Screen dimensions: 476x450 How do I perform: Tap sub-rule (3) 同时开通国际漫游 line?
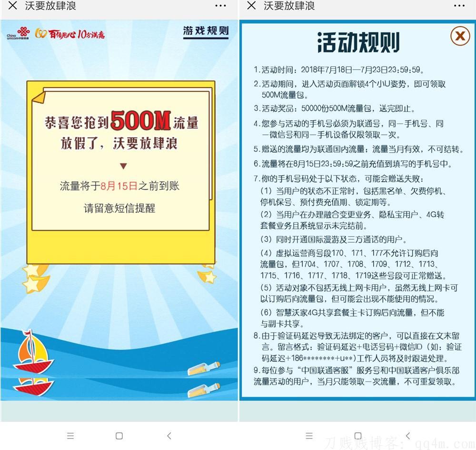pos(333,239)
